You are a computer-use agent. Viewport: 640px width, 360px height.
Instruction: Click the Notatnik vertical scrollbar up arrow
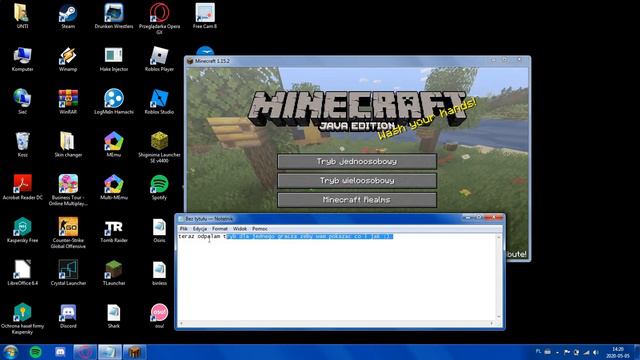(499, 237)
